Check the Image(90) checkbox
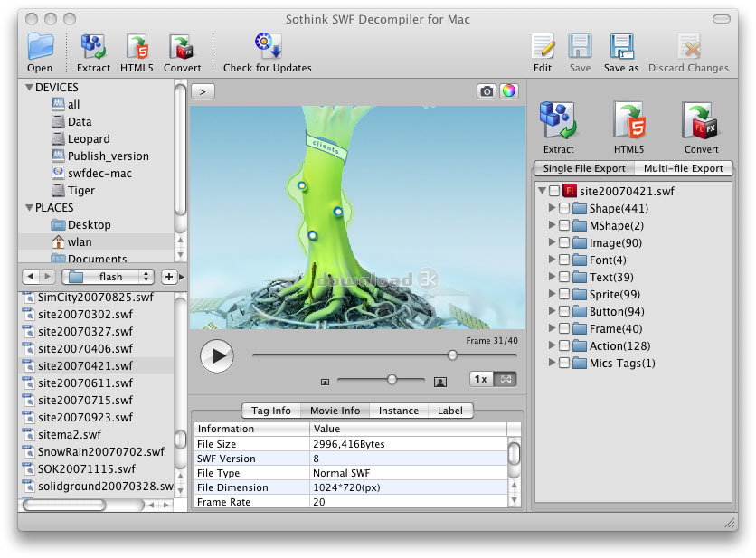This screenshot has height=558, width=756. coord(564,242)
